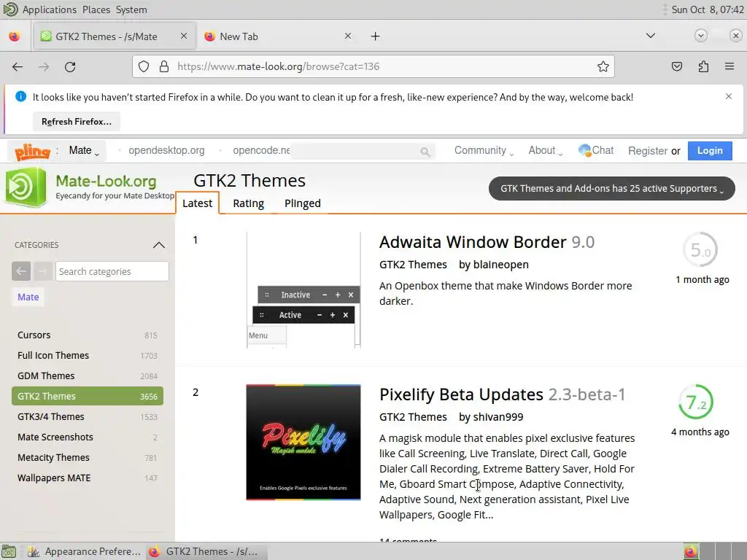Image resolution: width=747 pixels, height=560 pixels.
Task: Click the MATE menu logo in top panel
Action: pos(10,9)
